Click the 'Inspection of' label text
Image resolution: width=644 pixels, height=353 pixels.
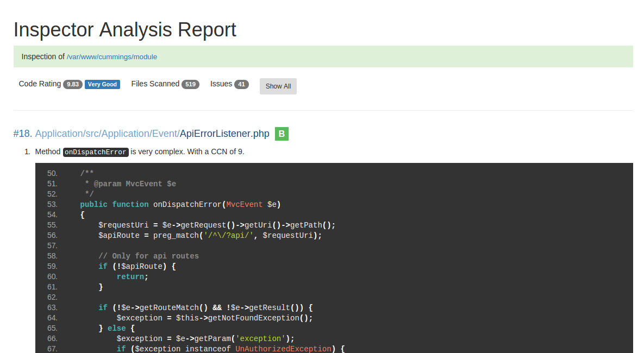pyautogui.click(x=43, y=56)
